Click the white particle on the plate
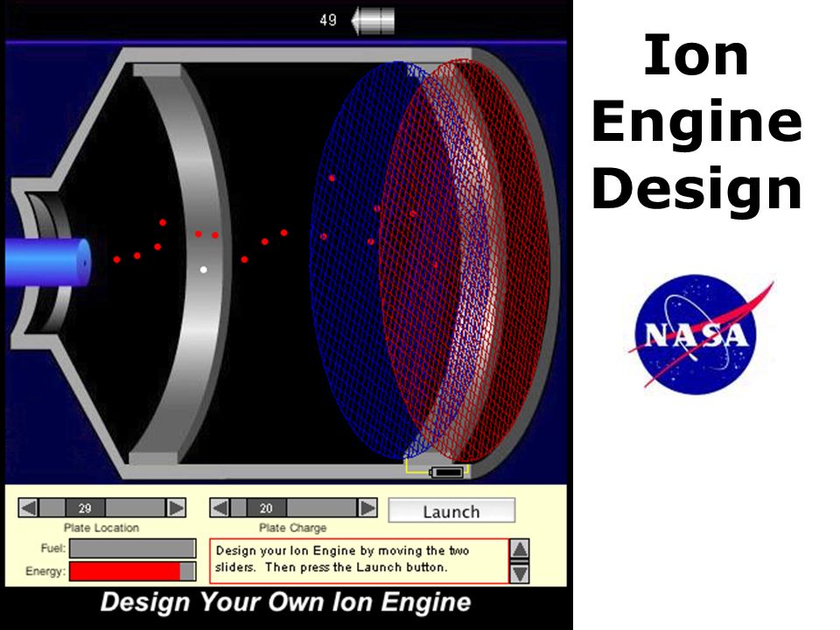Image resolution: width=840 pixels, height=630 pixels. 204,269
